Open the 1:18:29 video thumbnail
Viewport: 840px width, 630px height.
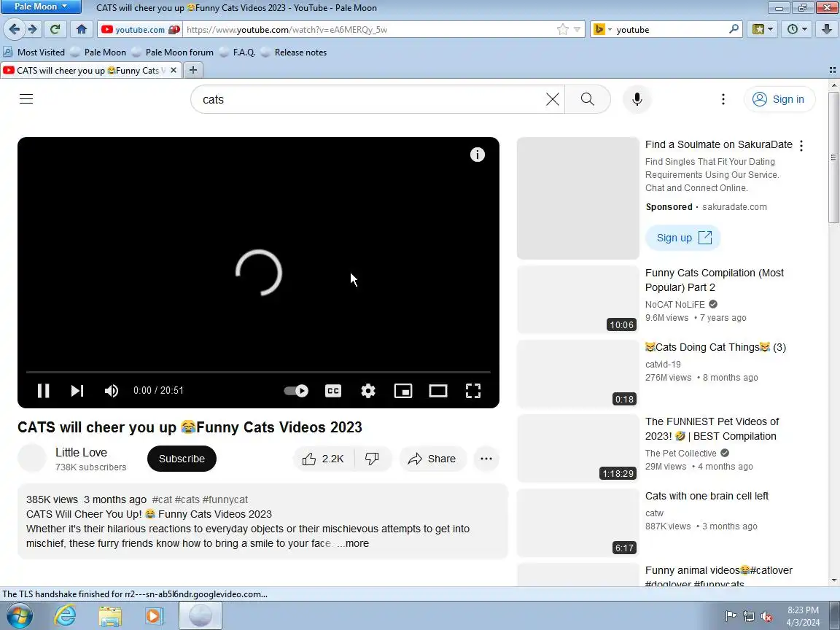tap(577, 448)
